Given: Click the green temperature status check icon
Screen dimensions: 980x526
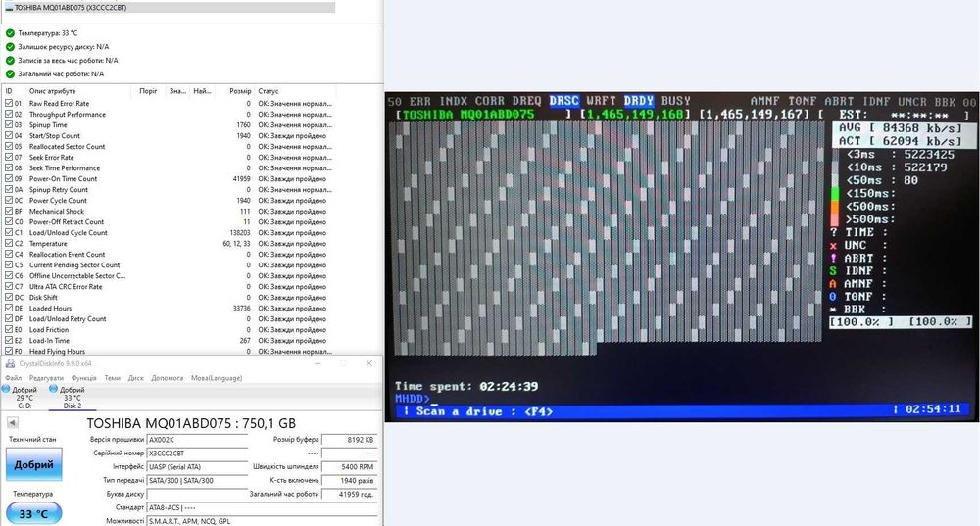Looking at the screenshot, I should click(10, 33).
